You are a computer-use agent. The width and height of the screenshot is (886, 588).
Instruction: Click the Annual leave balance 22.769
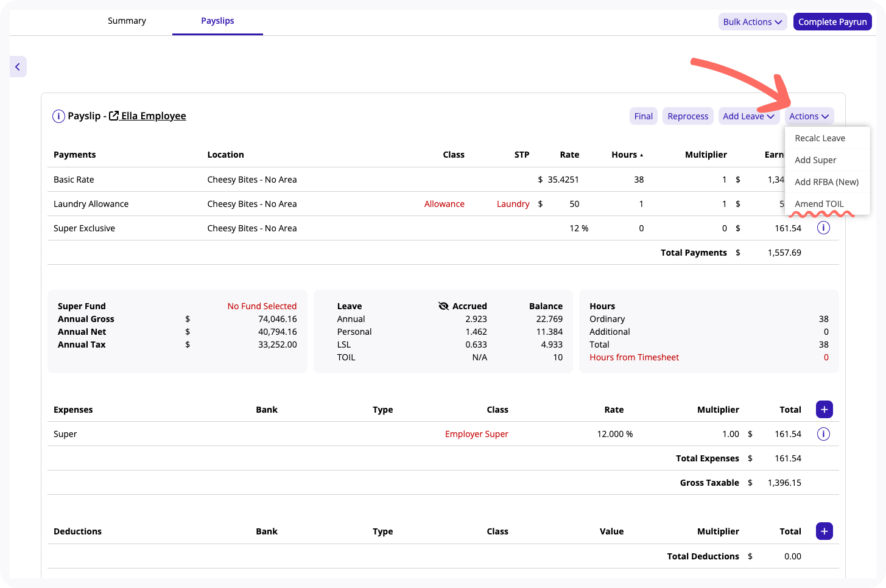(x=549, y=319)
